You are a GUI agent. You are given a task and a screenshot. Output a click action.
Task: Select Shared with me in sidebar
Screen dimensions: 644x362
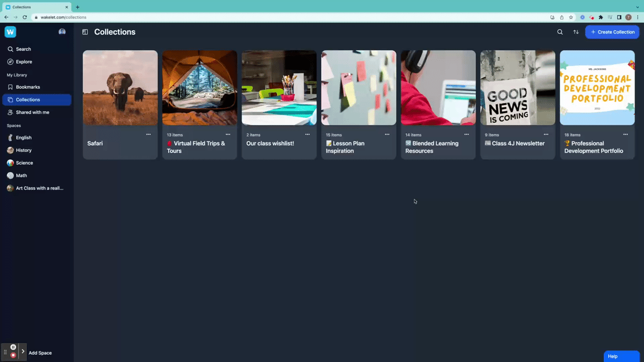32,112
